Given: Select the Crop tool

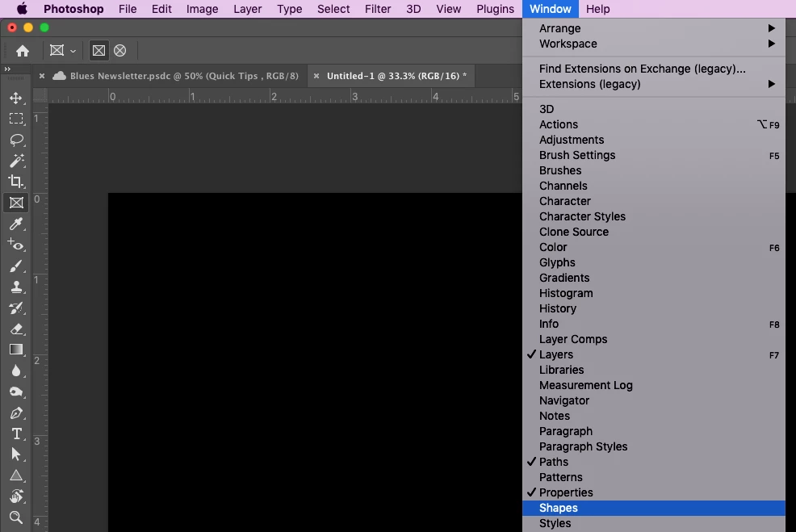Looking at the screenshot, I should point(16,182).
